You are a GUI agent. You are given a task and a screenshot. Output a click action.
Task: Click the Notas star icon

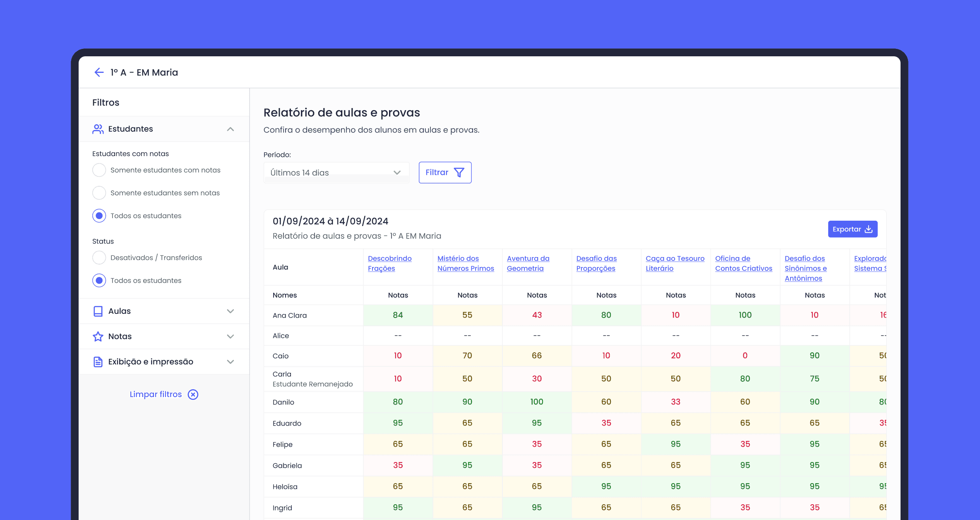pos(98,337)
